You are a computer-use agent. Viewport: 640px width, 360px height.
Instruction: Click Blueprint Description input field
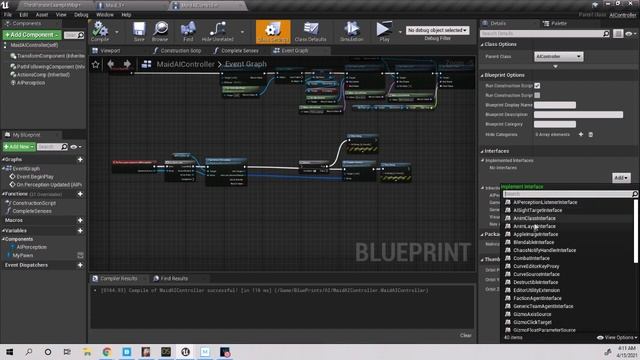tap(578, 115)
